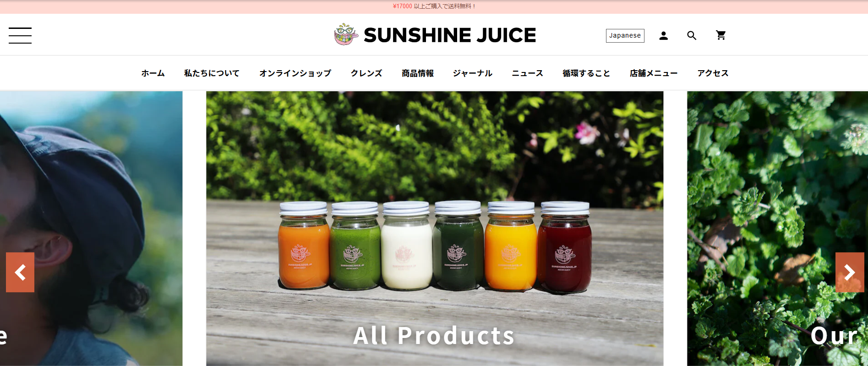The height and width of the screenshot is (366, 868).
Task: View the 店舗メニュー page
Action: tap(654, 73)
